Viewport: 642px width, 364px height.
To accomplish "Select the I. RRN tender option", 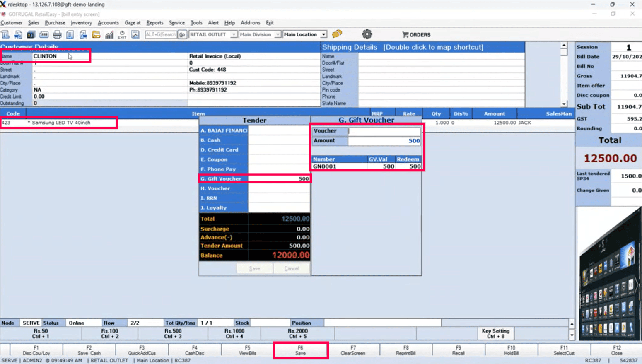I will click(254, 198).
